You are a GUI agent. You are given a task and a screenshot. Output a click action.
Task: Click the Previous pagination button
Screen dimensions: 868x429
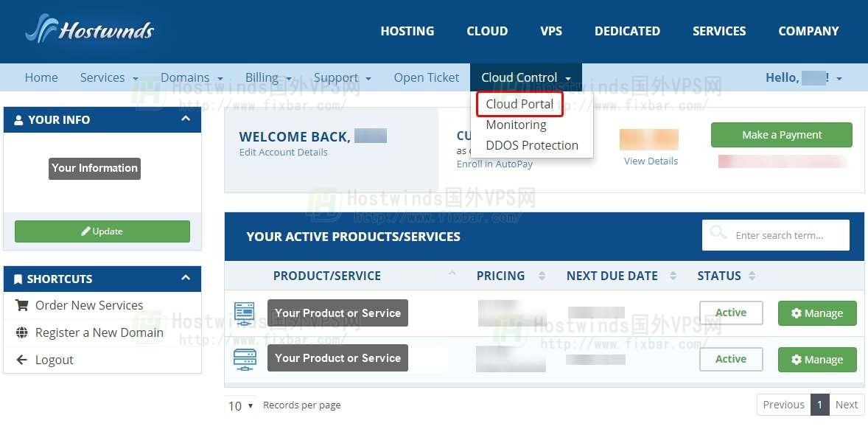click(x=783, y=405)
